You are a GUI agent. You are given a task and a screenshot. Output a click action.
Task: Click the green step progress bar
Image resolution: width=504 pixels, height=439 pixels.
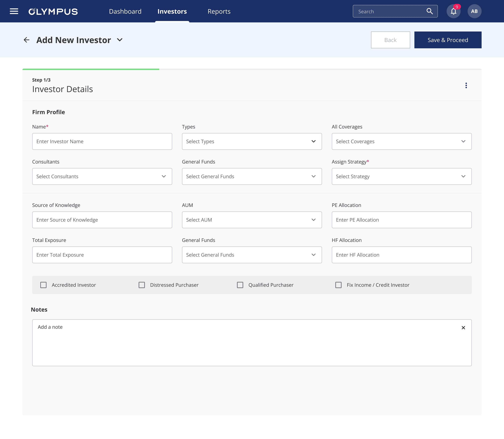click(91, 69)
